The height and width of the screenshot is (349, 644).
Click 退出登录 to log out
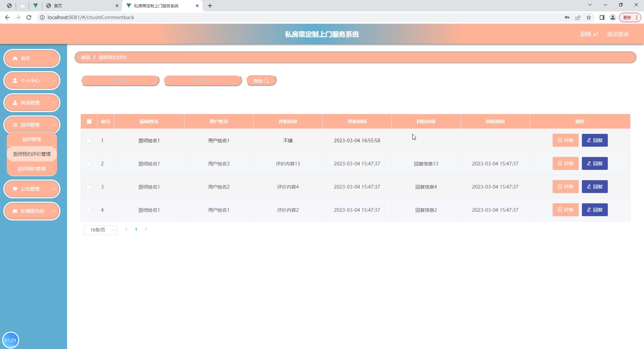click(618, 34)
